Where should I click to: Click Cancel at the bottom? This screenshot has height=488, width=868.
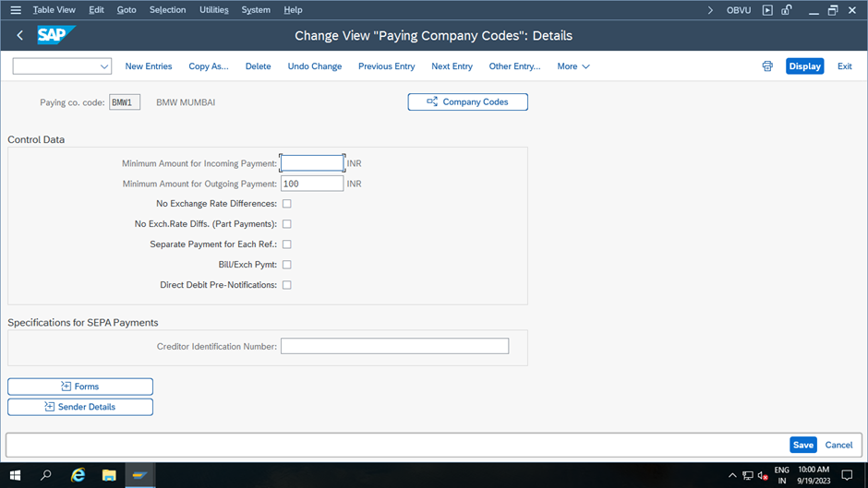(x=838, y=445)
